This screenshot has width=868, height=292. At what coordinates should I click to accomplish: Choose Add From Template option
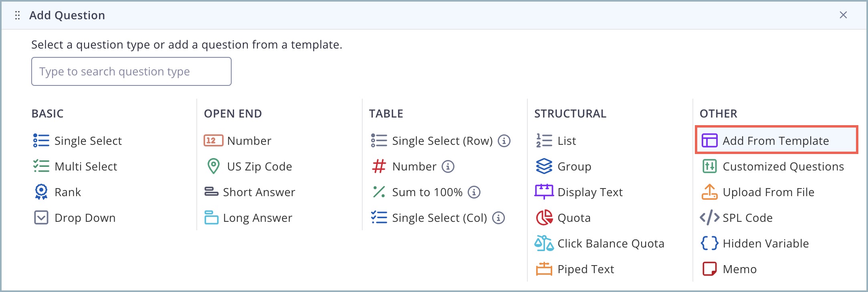[775, 141]
